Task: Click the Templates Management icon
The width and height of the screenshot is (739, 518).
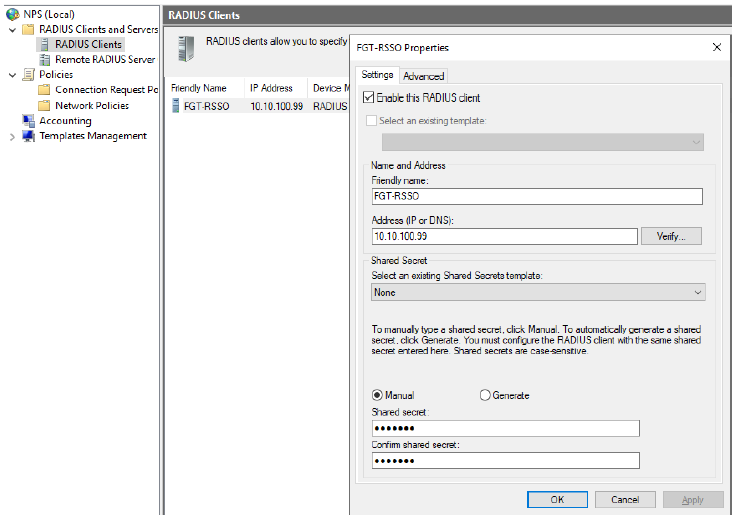Action: [x=28, y=136]
